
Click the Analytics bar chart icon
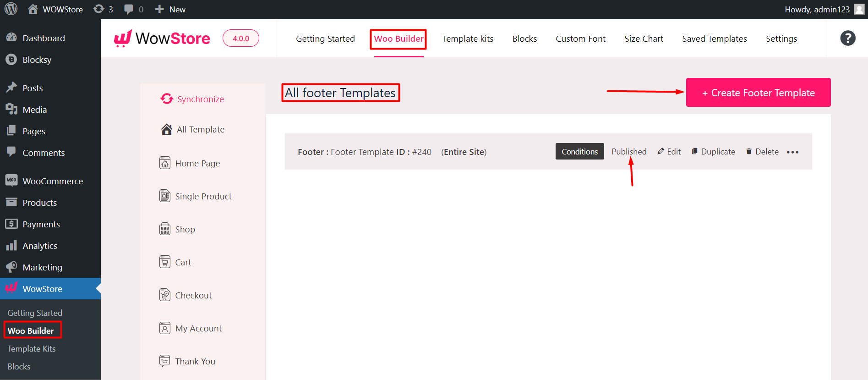click(11, 245)
